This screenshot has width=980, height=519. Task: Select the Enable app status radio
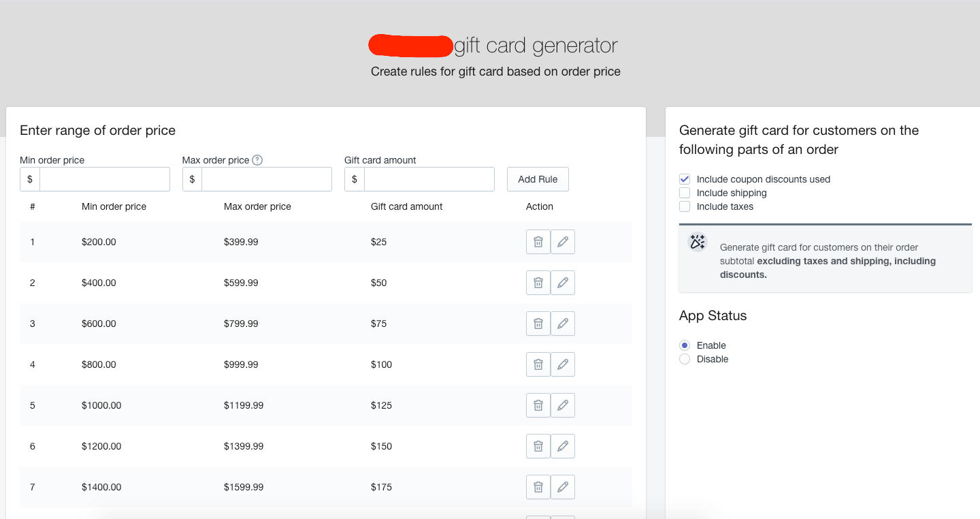tap(685, 345)
